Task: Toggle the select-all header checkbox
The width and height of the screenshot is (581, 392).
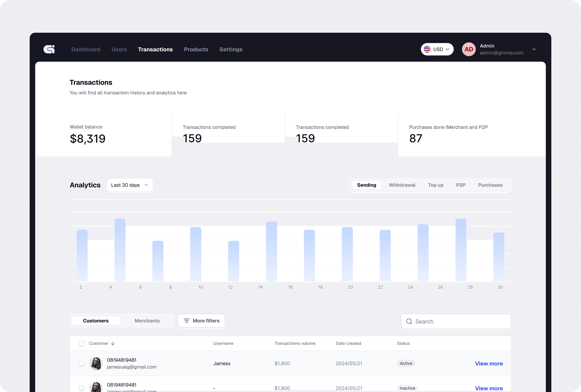Action: 81,344
